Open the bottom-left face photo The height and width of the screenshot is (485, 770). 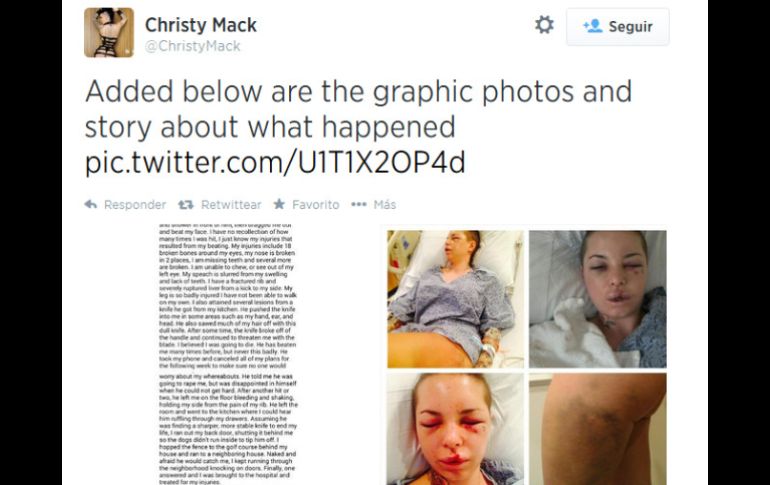pos(455,429)
